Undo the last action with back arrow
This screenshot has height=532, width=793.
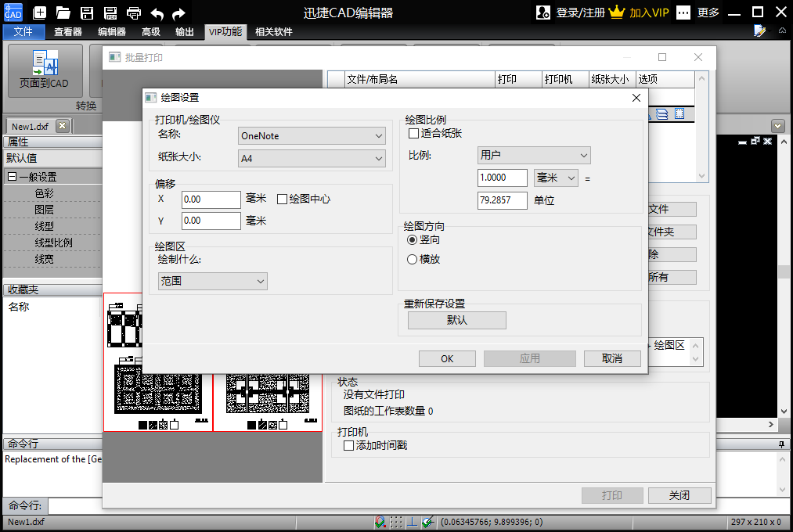pyautogui.click(x=157, y=13)
